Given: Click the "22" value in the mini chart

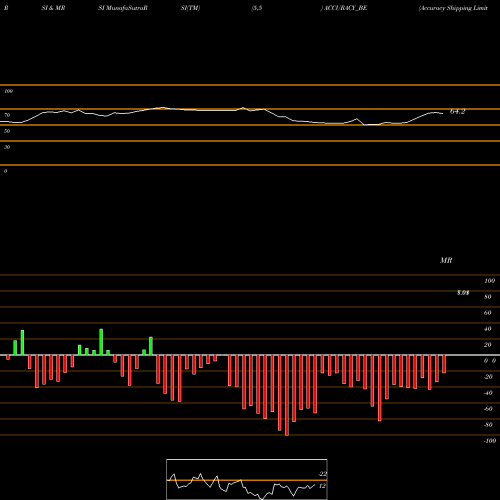Looking at the screenshot, I should tap(323, 474).
